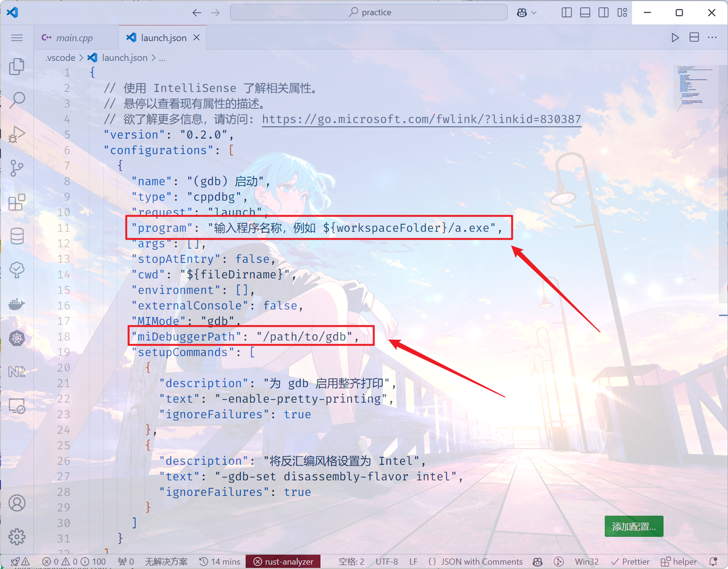Click the Prettier status bar item
The height and width of the screenshot is (569, 728).
(630, 562)
